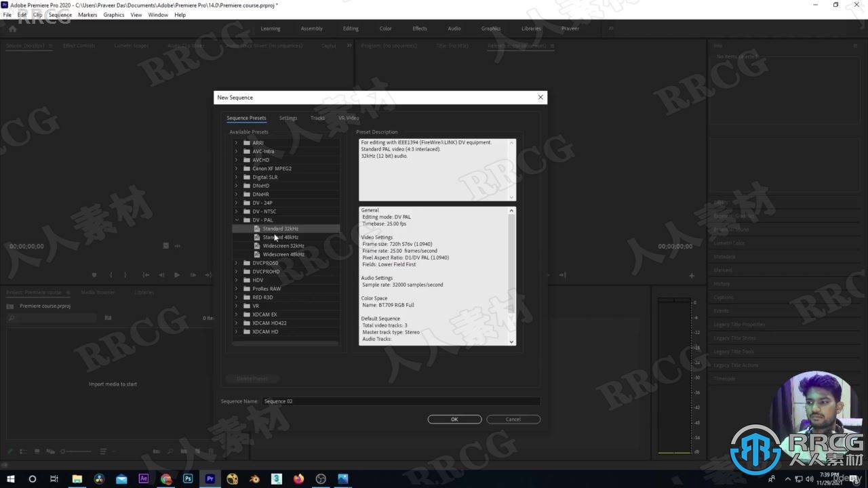The width and height of the screenshot is (868, 488).
Task: Click the Standard 32kHz preset icon
Action: coord(257,228)
